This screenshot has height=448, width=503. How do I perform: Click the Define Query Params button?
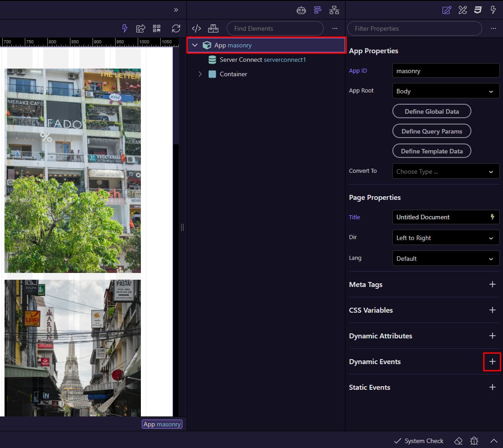[432, 131]
